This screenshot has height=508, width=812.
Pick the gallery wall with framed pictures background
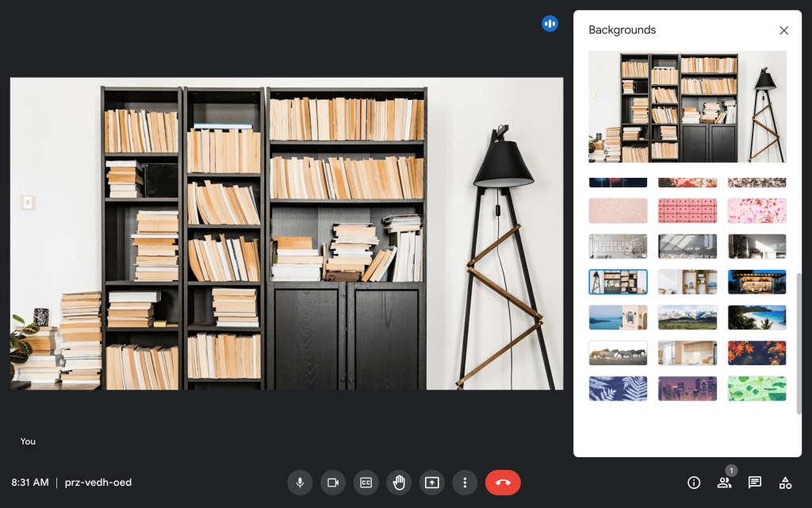[x=618, y=246]
